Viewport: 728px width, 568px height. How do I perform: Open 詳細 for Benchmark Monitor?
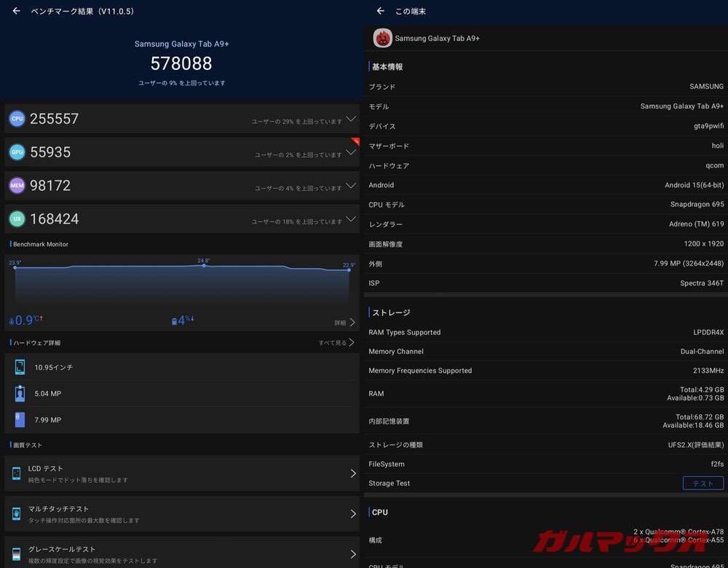click(344, 322)
